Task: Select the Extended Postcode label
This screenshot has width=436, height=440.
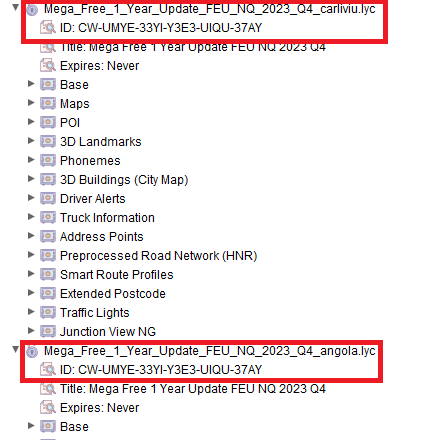Action: [113, 294]
